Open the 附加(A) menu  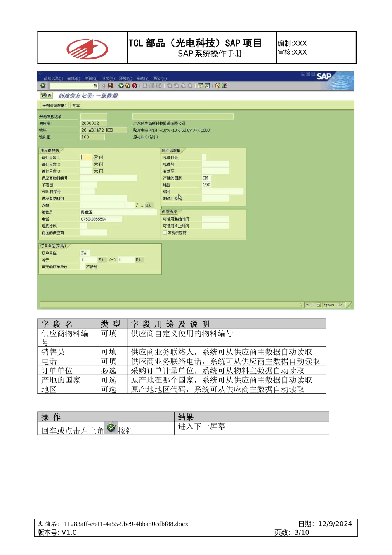pos(108,78)
